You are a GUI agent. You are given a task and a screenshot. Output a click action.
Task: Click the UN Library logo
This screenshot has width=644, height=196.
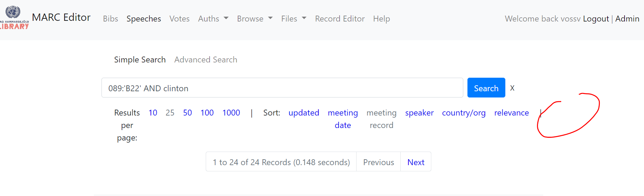coord(14,17)
